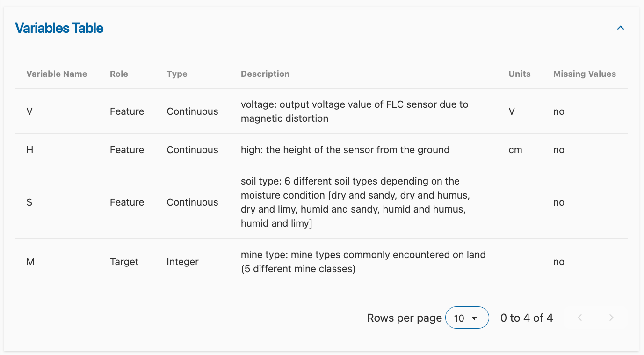
Task: Go to next page arrow
Action: tap(611, 318)
